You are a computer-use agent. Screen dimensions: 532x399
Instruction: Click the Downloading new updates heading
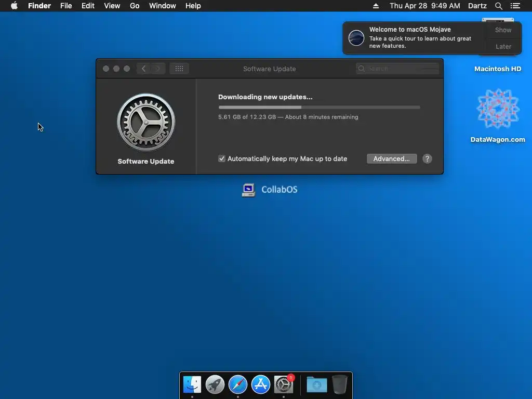click(x=265, y=97)
